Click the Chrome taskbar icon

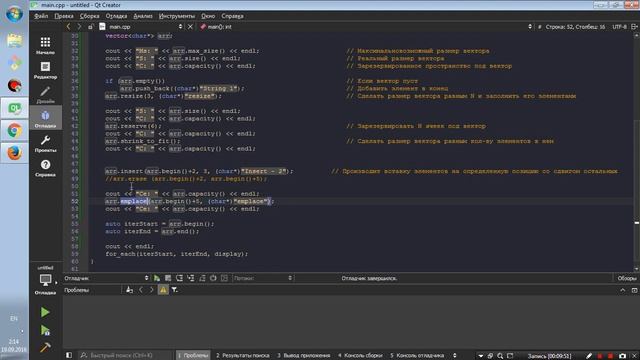point(15,131)
